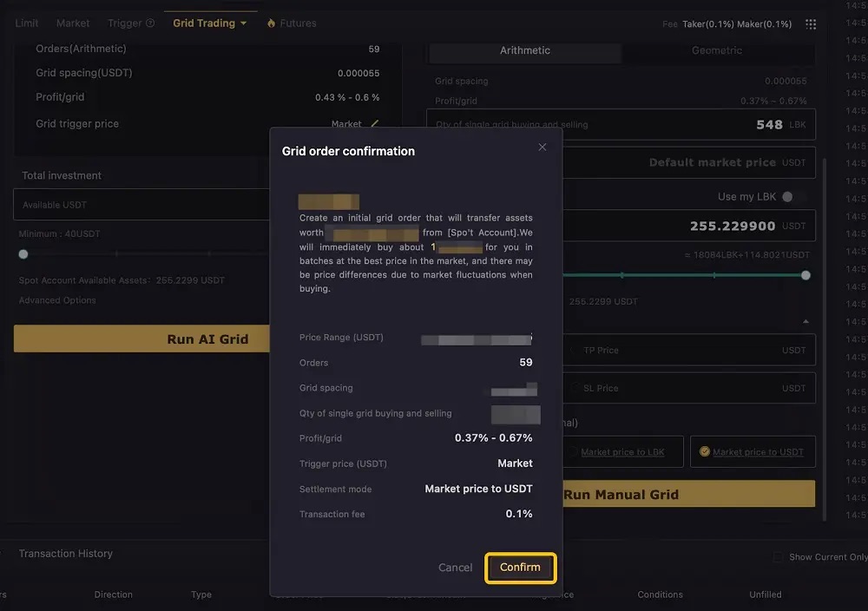Click Spot Account Available Assets 255.2299 USDT
The image size is (868, 611).
(122, 280)
